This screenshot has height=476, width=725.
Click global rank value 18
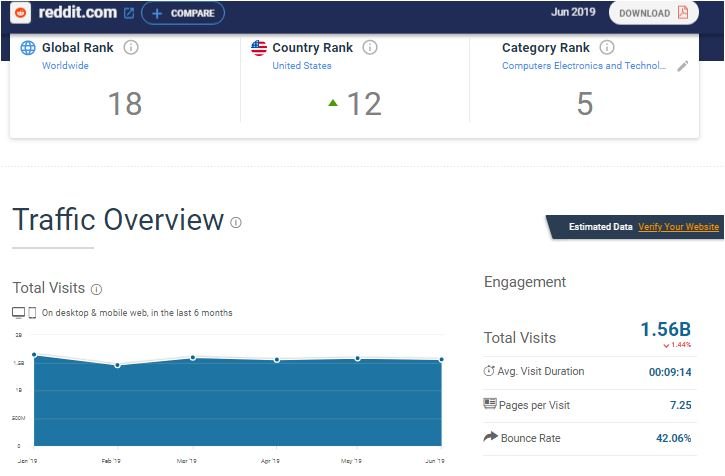[x=125, y=104]
